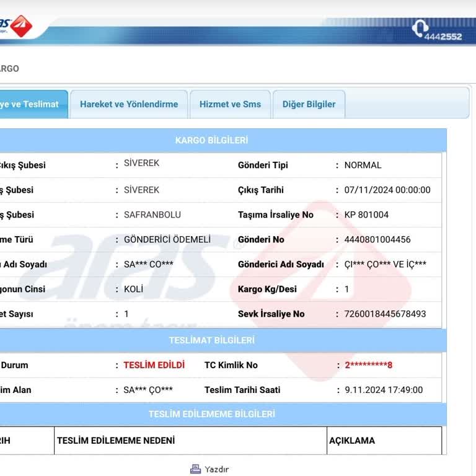
Task: Click the TESLİMAT BİLGİLERİ section header
Action: pos(211,340)
